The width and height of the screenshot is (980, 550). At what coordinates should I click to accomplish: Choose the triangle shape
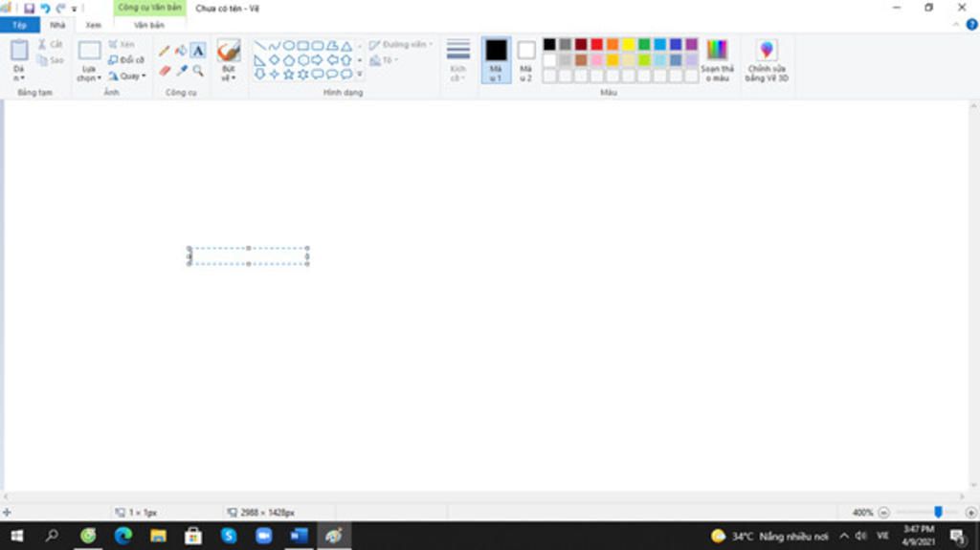(346, 46)
